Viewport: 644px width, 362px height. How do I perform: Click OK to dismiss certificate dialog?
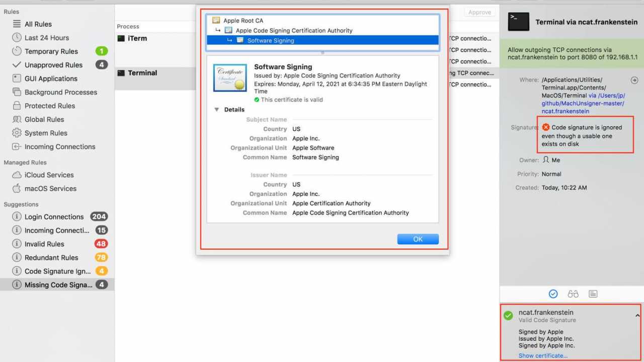coord(418,239)
